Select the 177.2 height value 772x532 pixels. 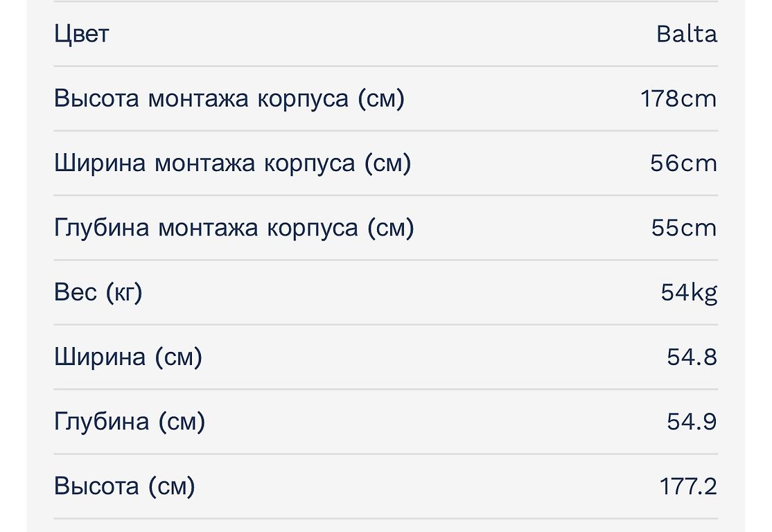tap(688, 486)
